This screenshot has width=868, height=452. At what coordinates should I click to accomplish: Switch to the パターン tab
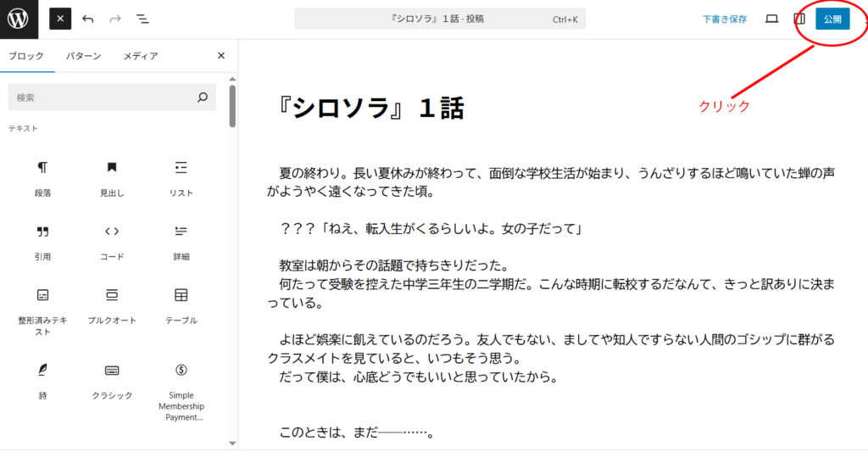coord(84,56)
